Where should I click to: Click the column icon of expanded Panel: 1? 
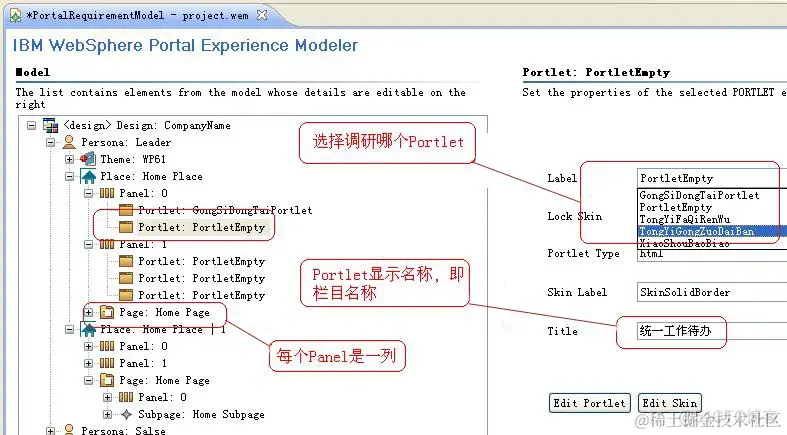107,245
